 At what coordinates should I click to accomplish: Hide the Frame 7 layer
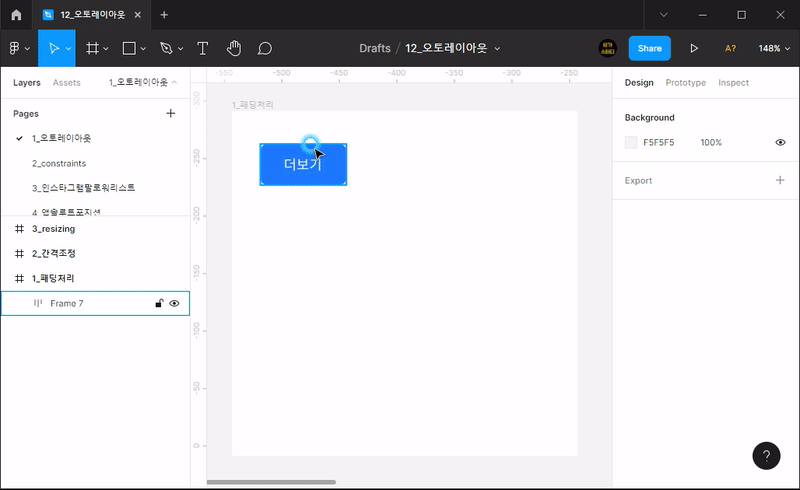[x=174, y=303]
